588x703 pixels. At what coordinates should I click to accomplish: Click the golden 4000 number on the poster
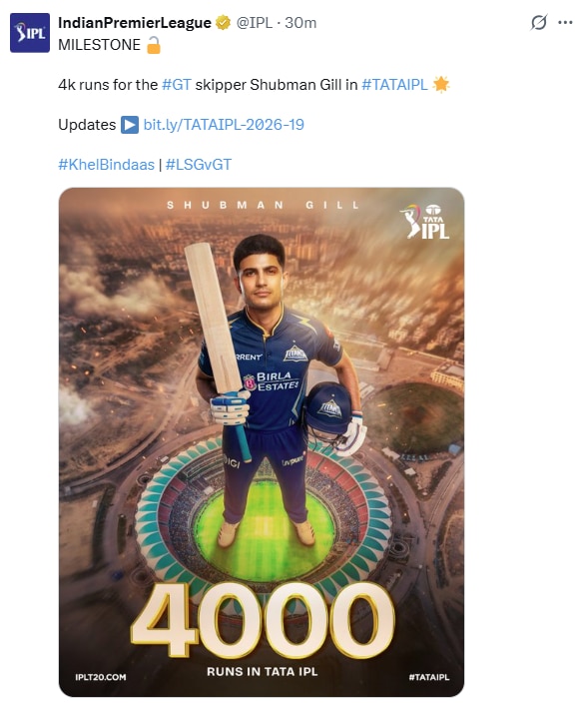click(x=263, y=619)
